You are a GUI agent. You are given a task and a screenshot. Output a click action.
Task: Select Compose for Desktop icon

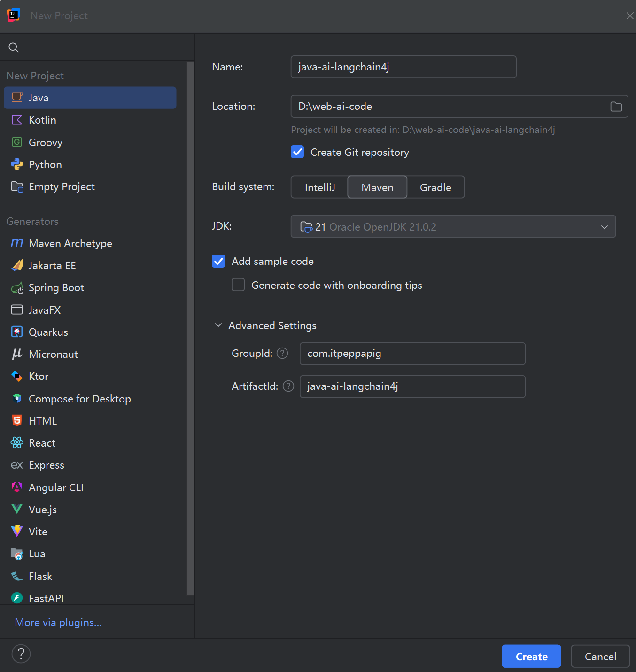click(x=17, y=398)
